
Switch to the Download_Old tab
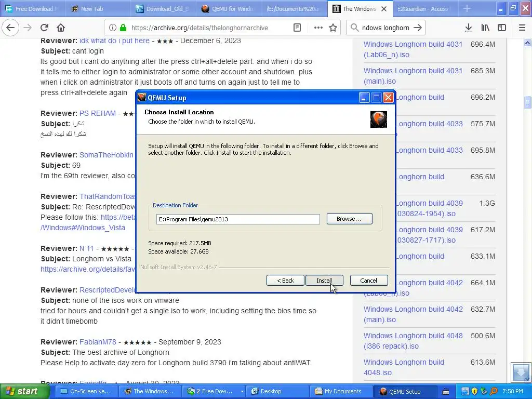[163, 9]
